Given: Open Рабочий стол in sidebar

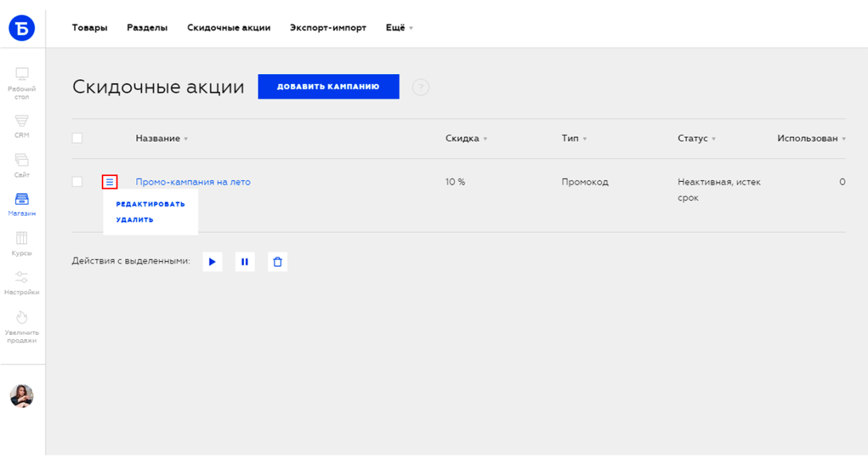Looking at the screenshot, I should point(22,84).
